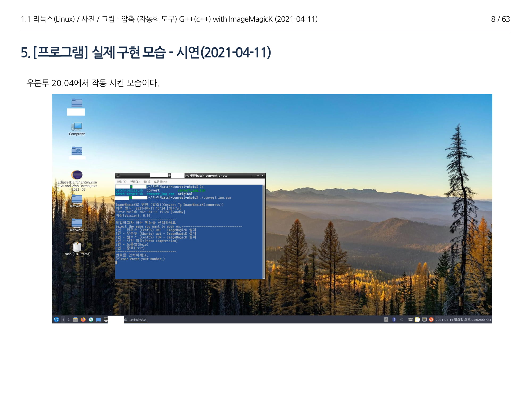Click the network connection tray icon
Viewport: 532px width, 399px height.
click(424, 319)
